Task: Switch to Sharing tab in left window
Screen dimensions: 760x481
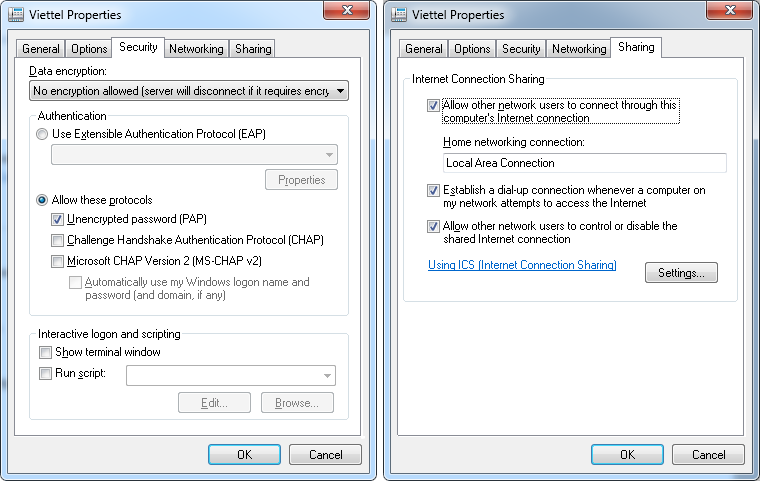Action: (x=253, y=49)
